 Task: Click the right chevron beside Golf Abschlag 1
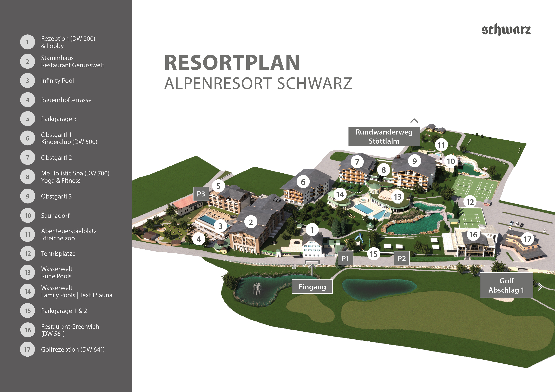pos(540,286)
